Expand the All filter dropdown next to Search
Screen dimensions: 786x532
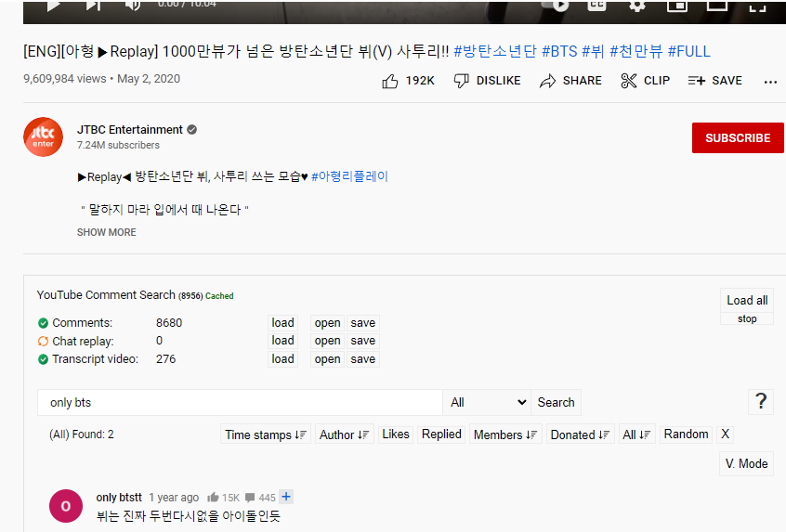[487, 402]
